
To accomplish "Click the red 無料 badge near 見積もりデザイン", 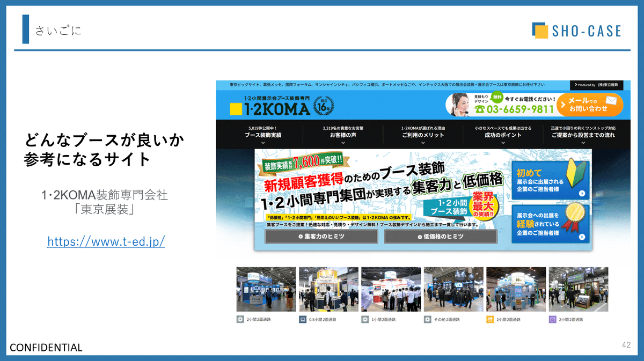I will [x=497, y=98].
